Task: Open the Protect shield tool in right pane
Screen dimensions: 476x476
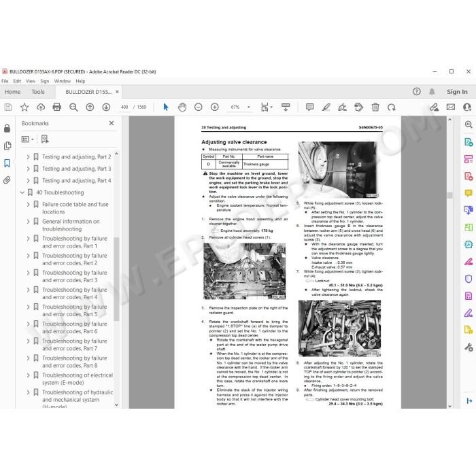Action: (x=469, y=279)
